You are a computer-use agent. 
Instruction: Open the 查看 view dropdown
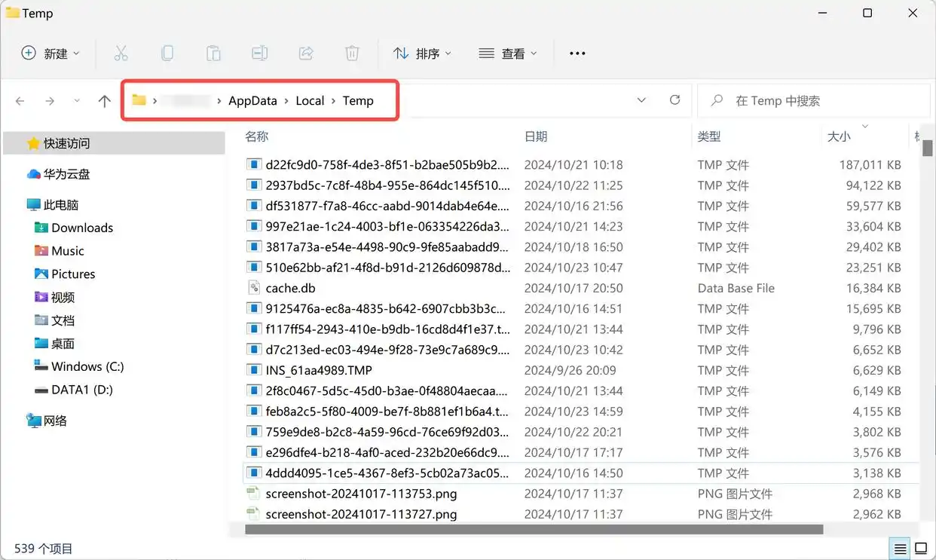point(508,54)
